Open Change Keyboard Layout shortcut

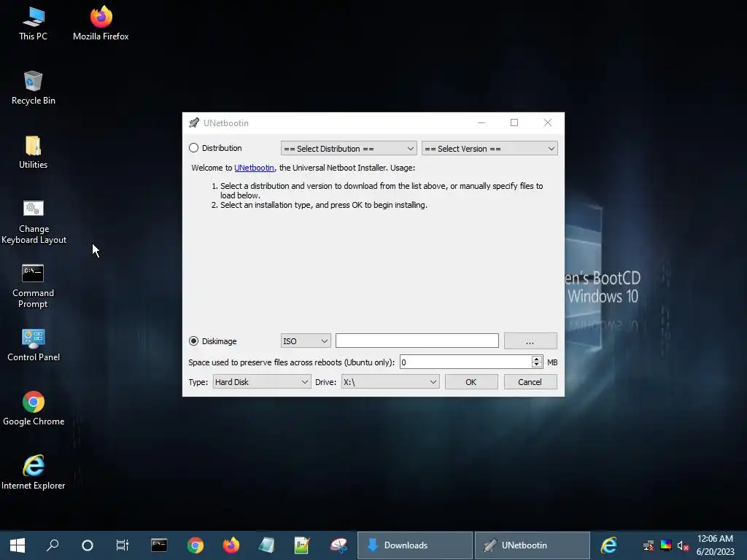(34, 222)
